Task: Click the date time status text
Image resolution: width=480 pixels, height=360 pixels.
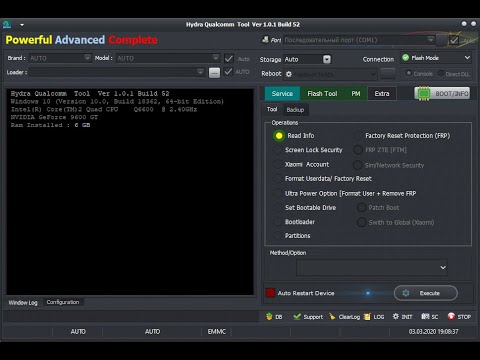Action: 433,332
